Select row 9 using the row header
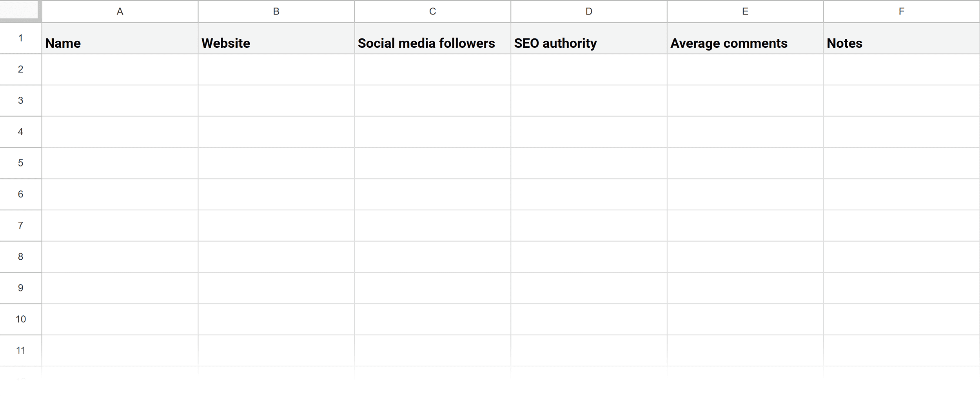 pos(20,288)
